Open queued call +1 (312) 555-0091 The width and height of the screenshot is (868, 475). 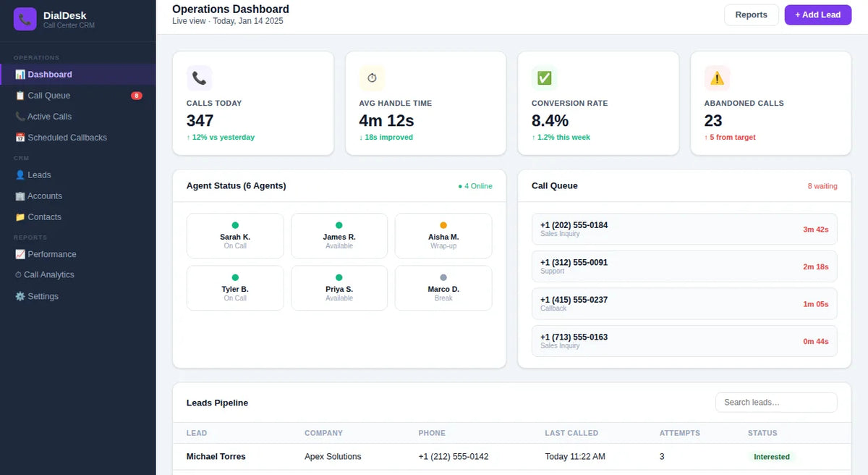(684, 266)
